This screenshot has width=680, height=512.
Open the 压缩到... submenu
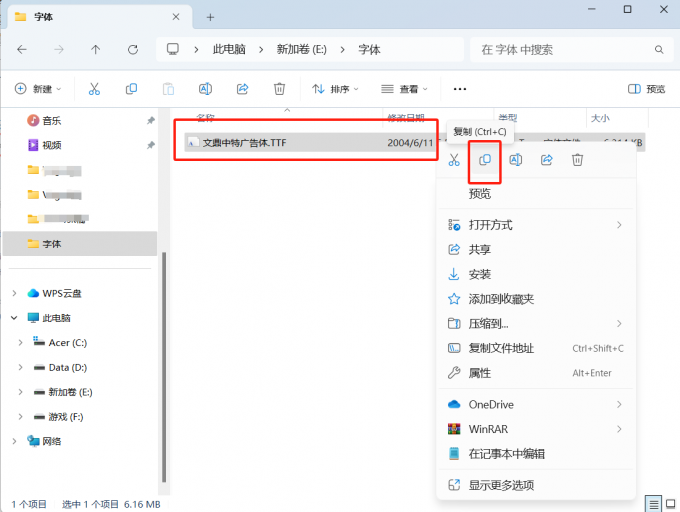click(536, 323)
